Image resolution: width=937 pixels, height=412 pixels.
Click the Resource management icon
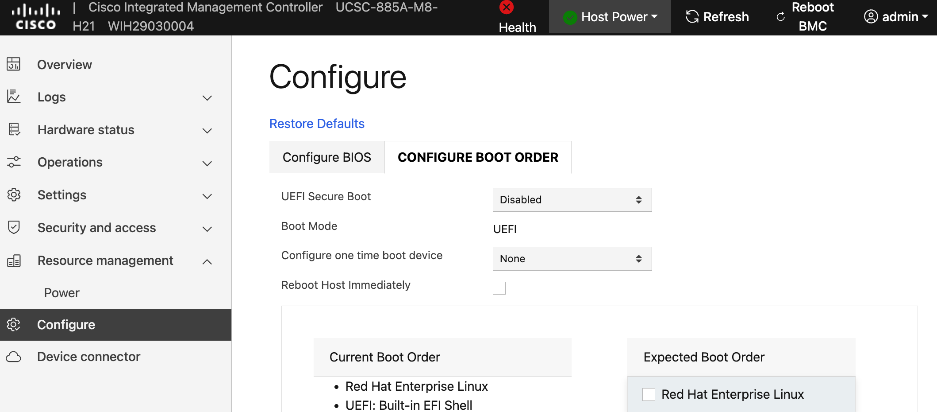(x=14, y=261)
